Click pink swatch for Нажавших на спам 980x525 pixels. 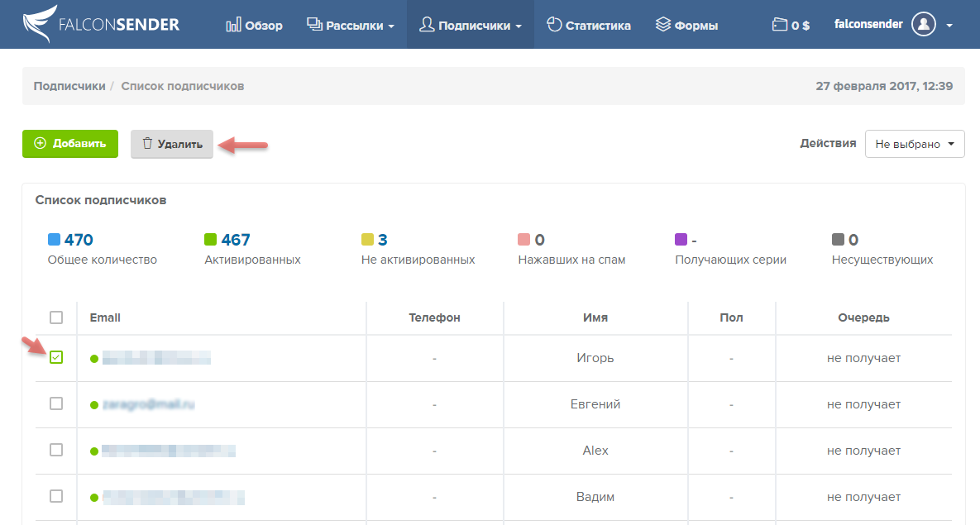[x=523, y=240]
